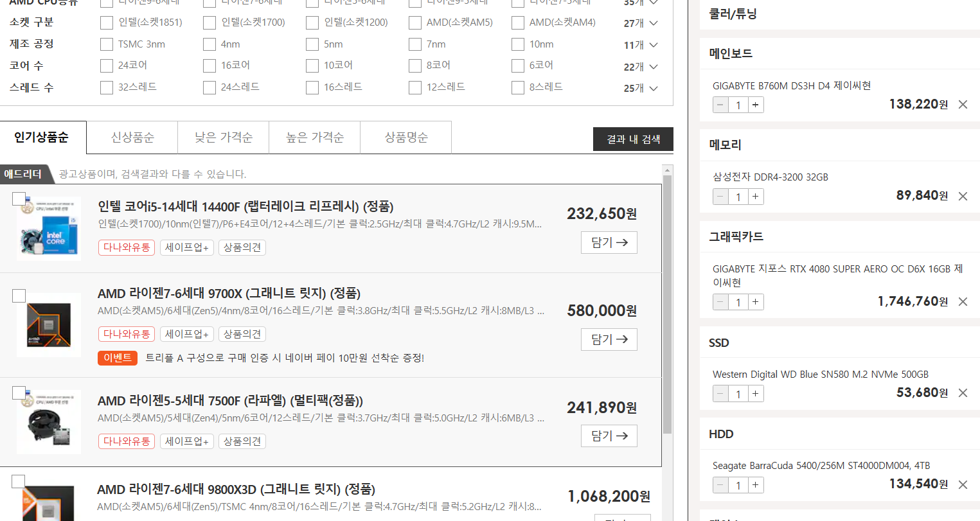This screenshot has height=521, width=980.
Task: Check the AMD(소켓AM5) socket filter
Action: coord(415,23)
